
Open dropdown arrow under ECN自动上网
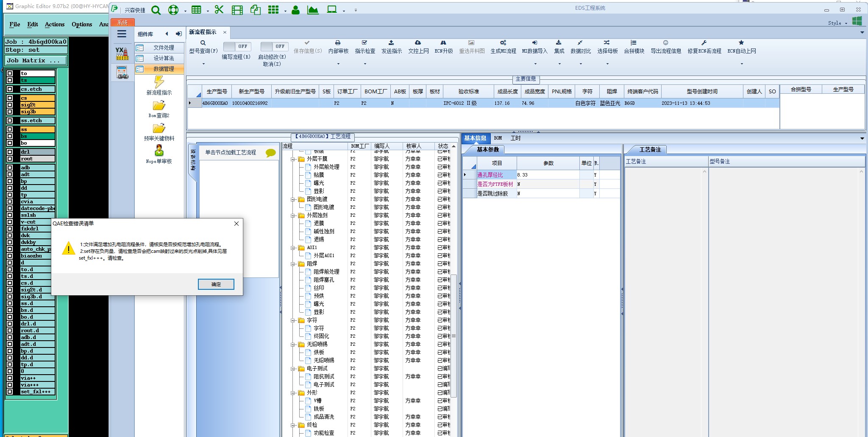pyautogui.click(x=742, y=64)
